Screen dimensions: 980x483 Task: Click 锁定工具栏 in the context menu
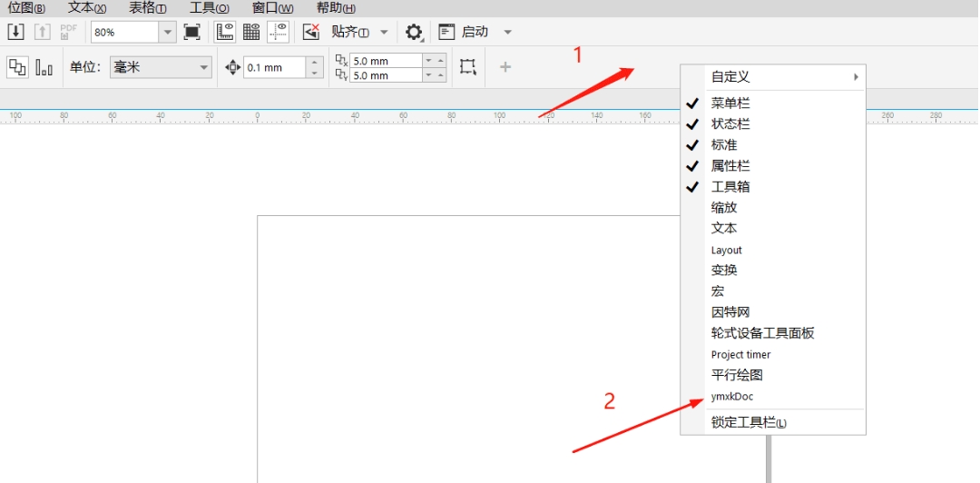pyautogui.click(x=749, y=422)
